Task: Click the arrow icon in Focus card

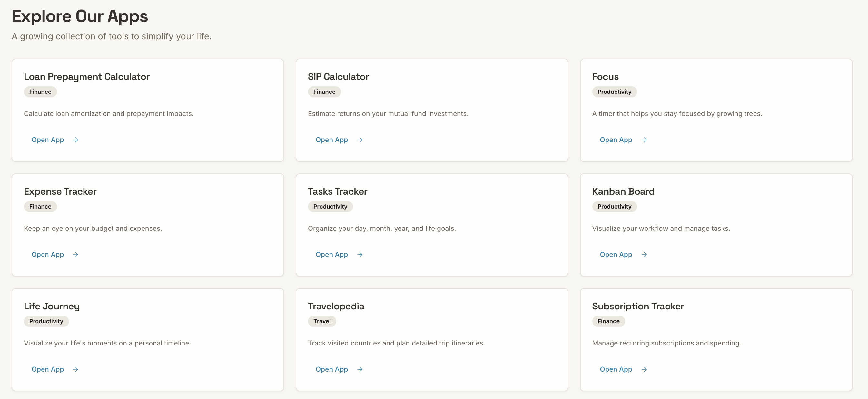Action: 644,140
